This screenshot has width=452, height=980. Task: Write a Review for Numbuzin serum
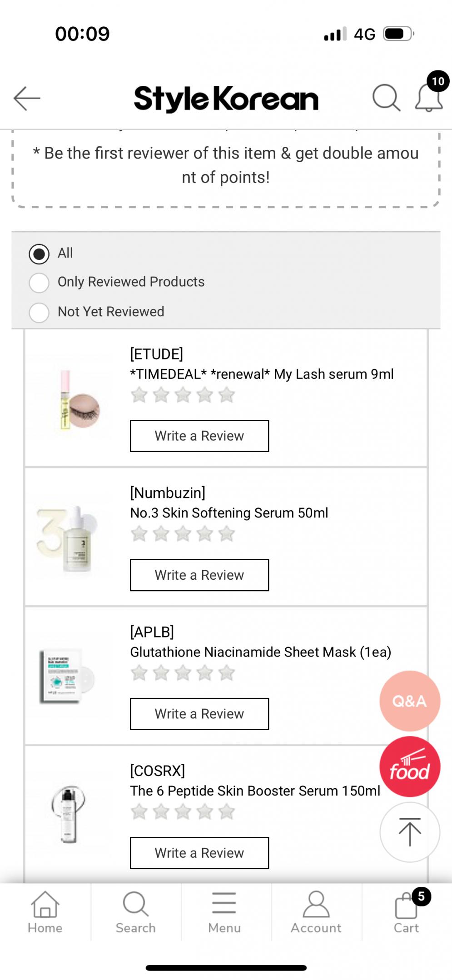(x=199, y=575)
